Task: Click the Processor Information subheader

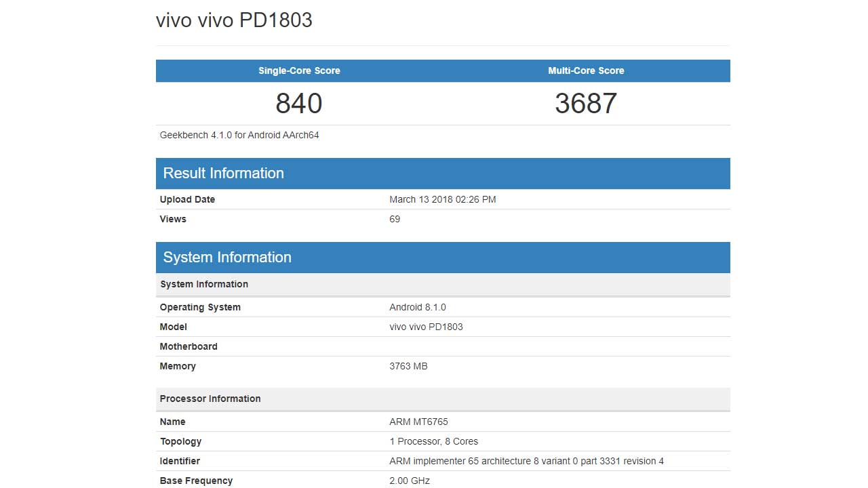Action: (x=443, y=399)
